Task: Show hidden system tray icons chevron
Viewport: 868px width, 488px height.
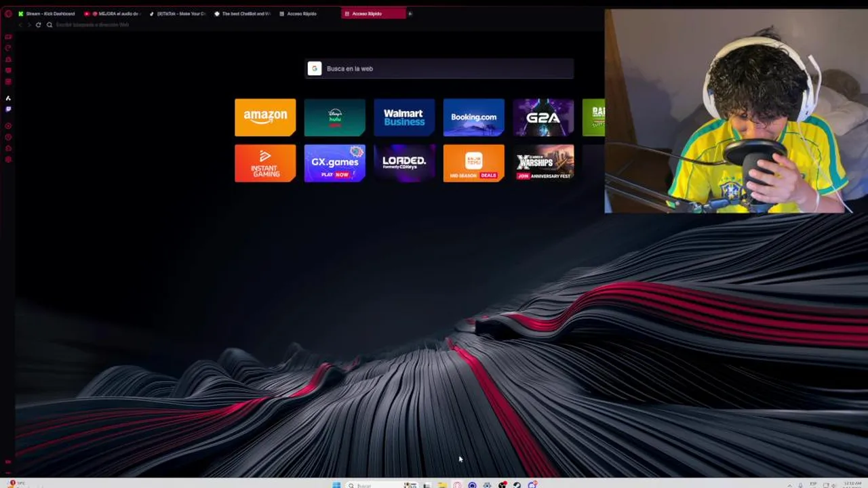Action: coord(789,485)
